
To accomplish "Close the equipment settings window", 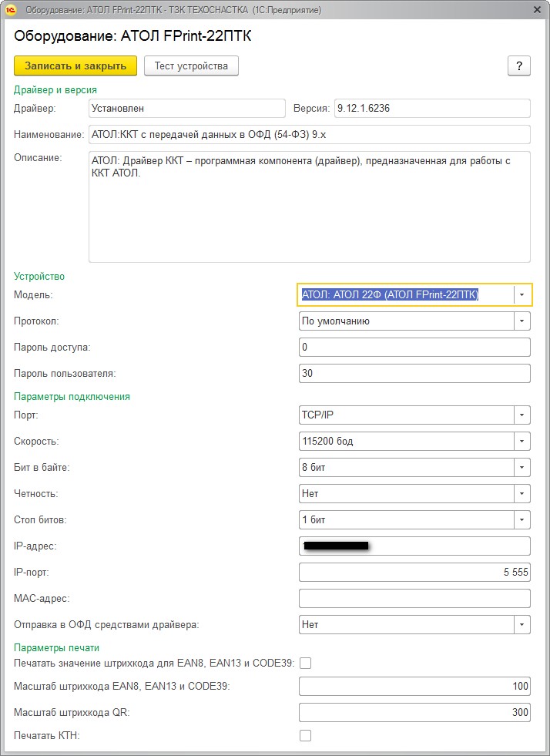I will pos(537,10).
